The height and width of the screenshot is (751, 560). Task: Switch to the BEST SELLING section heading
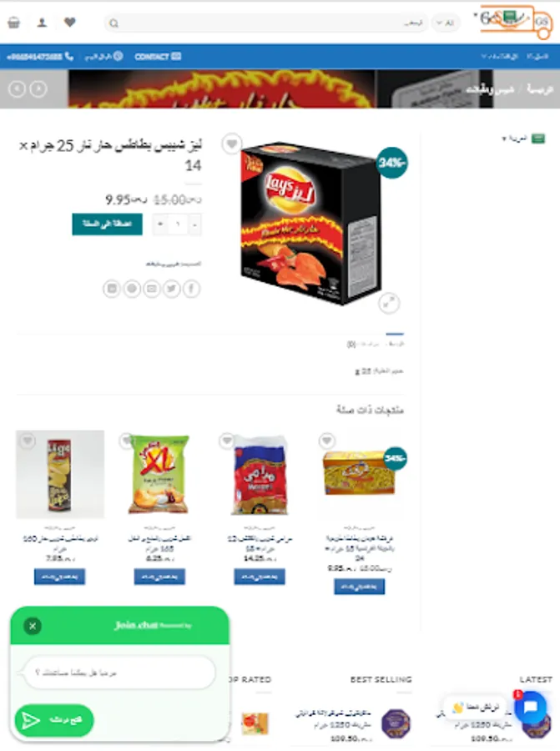(381, 679)
